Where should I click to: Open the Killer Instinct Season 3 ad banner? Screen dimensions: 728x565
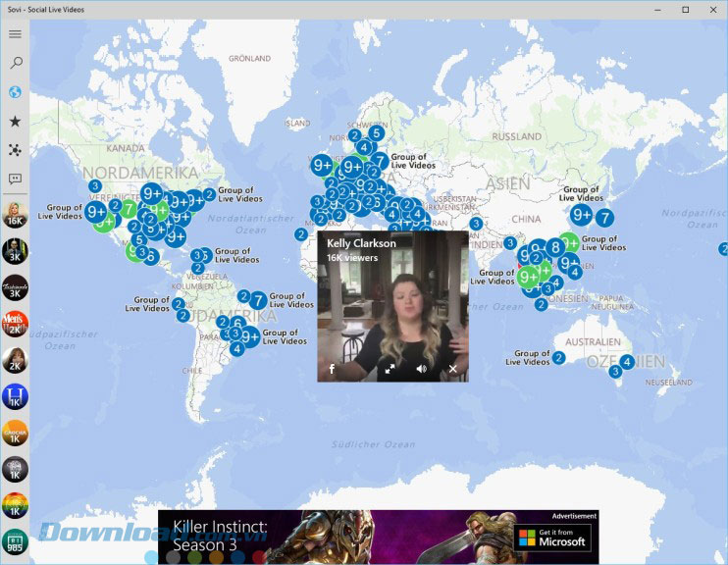click(x=379, y=538)
